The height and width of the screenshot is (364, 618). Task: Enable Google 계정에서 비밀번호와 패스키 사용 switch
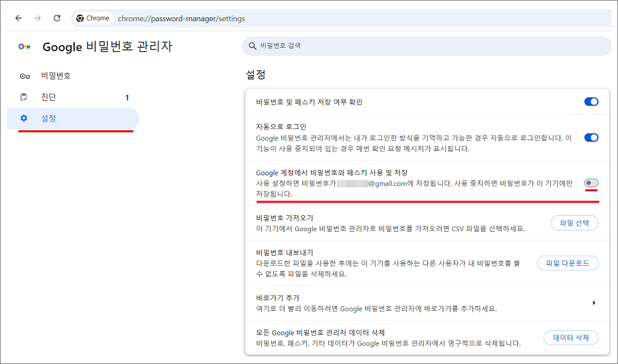(591, 183)
